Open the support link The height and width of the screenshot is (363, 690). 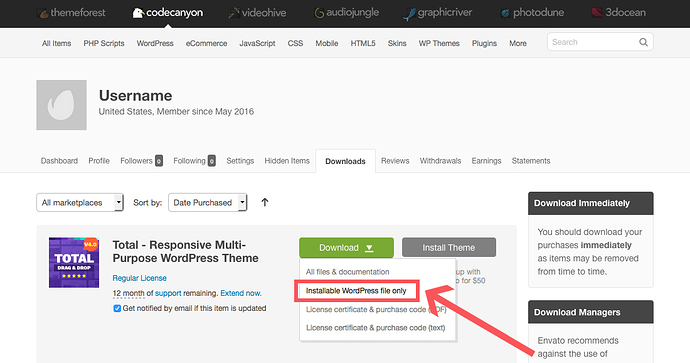168,293
